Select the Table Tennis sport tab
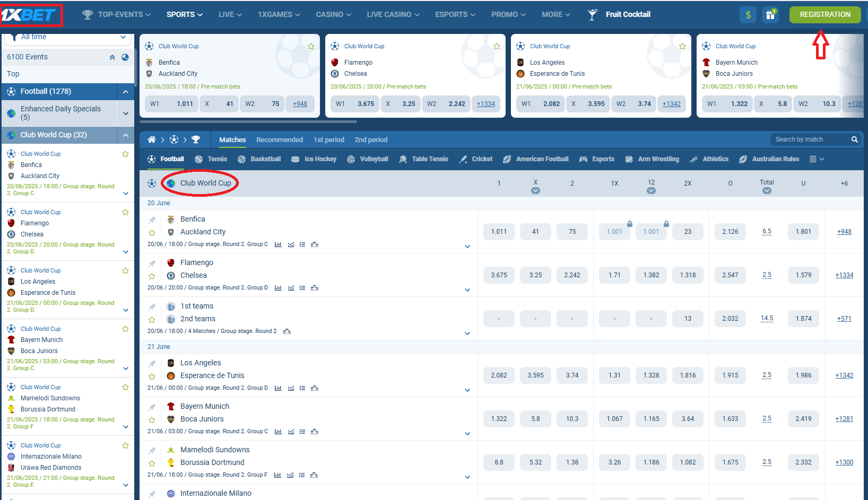 point(424,159)
